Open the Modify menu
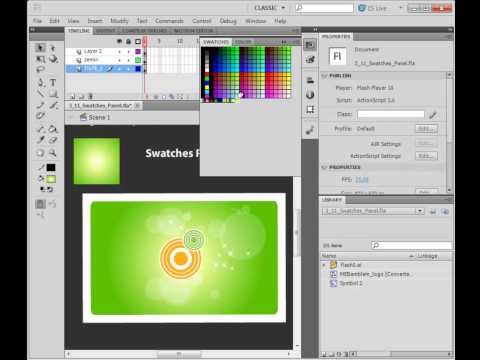Screen dimensions: 480x360 119,21
